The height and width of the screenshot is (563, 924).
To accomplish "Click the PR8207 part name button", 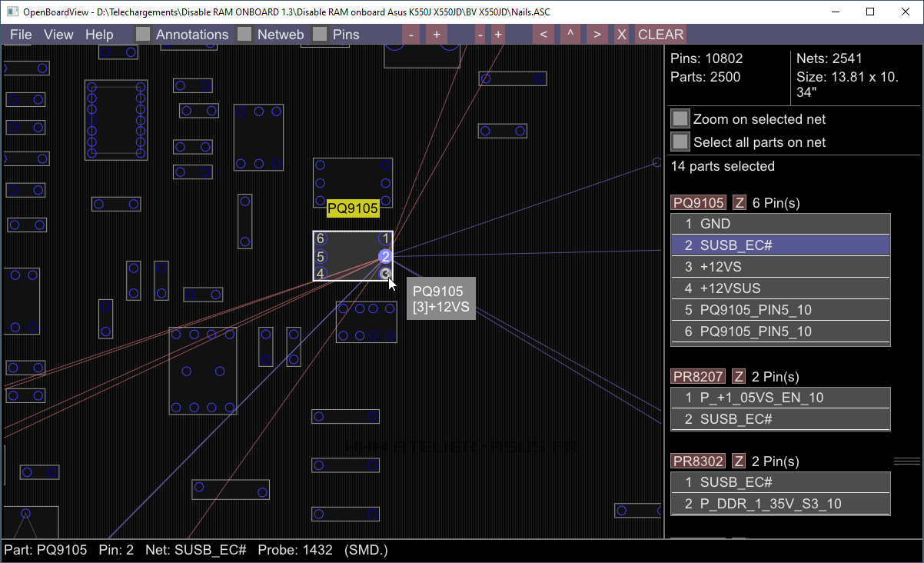I will [698, 377].
